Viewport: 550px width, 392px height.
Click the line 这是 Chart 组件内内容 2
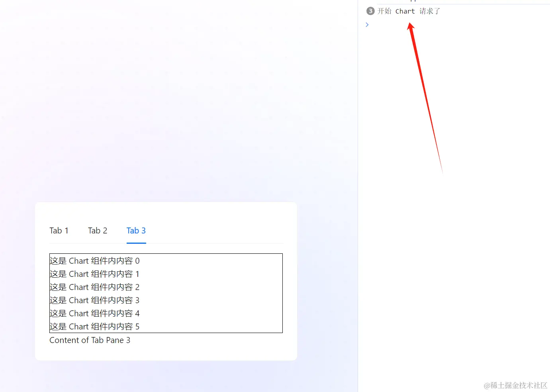point(95,287)
